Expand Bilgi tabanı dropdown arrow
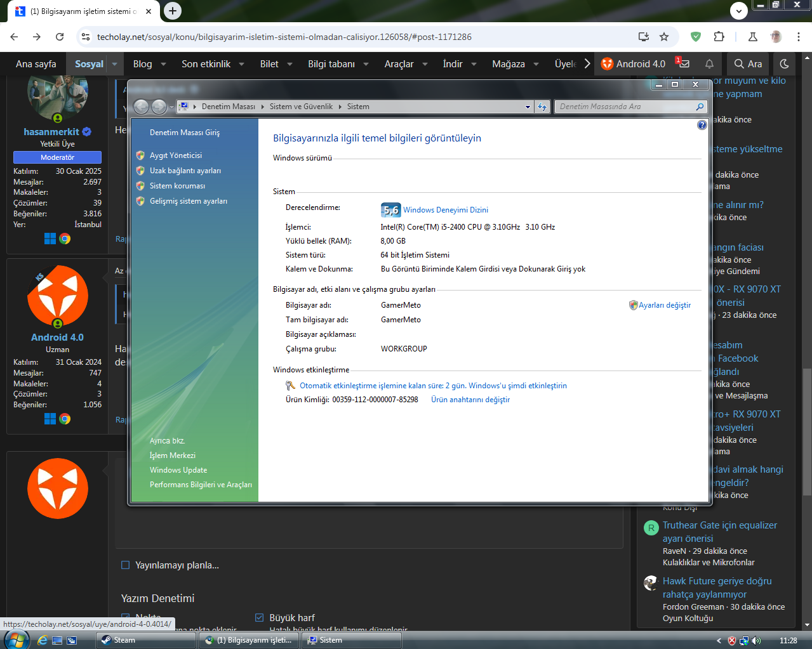Image resolution: width=812 pixels, height=649 pixels. coord(366,64)
